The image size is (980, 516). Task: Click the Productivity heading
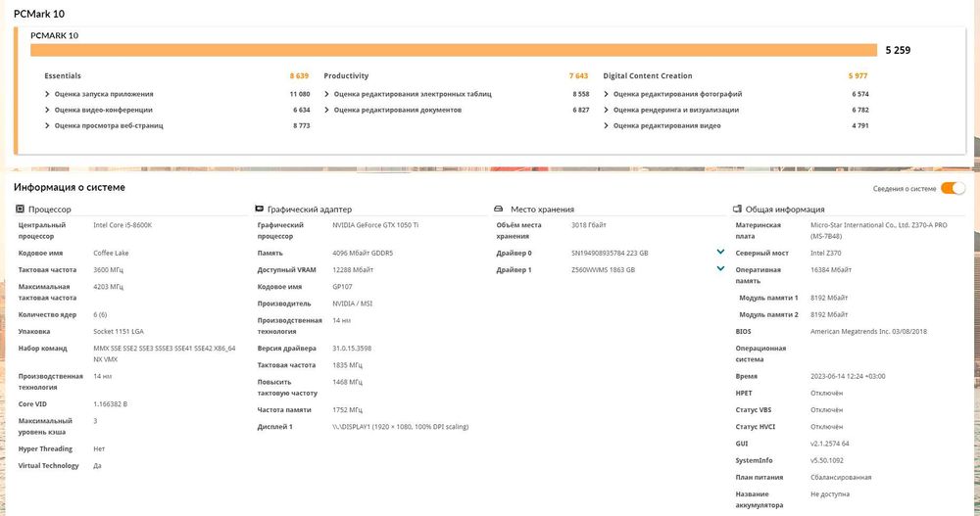pos(346,75)
